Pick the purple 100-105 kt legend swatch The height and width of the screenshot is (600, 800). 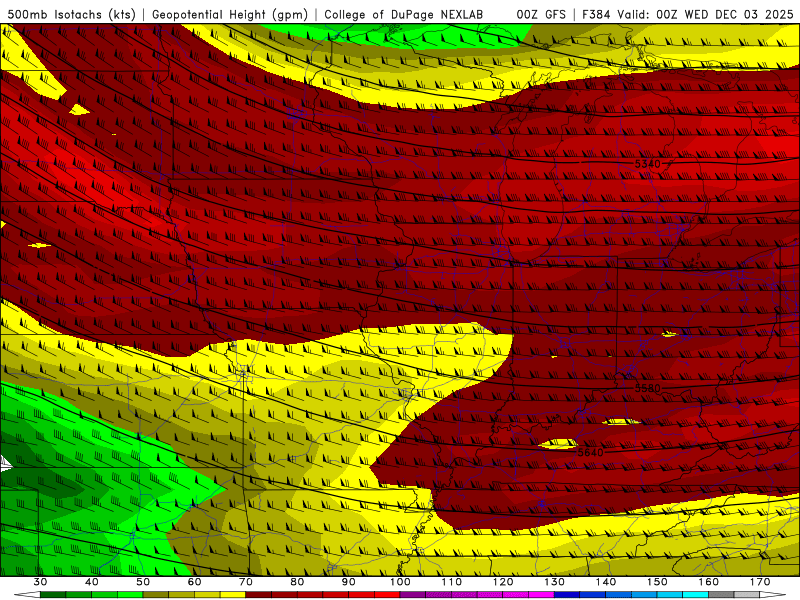click(x=413, y=595)
